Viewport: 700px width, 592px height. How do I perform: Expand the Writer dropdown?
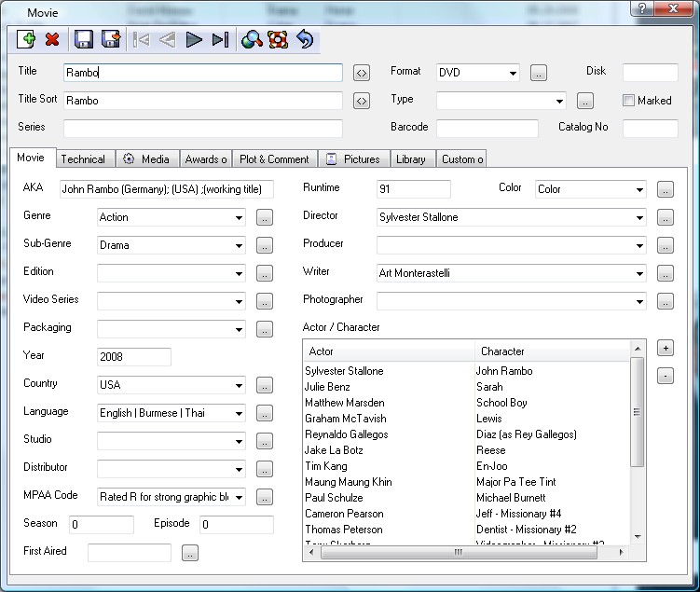639,274
